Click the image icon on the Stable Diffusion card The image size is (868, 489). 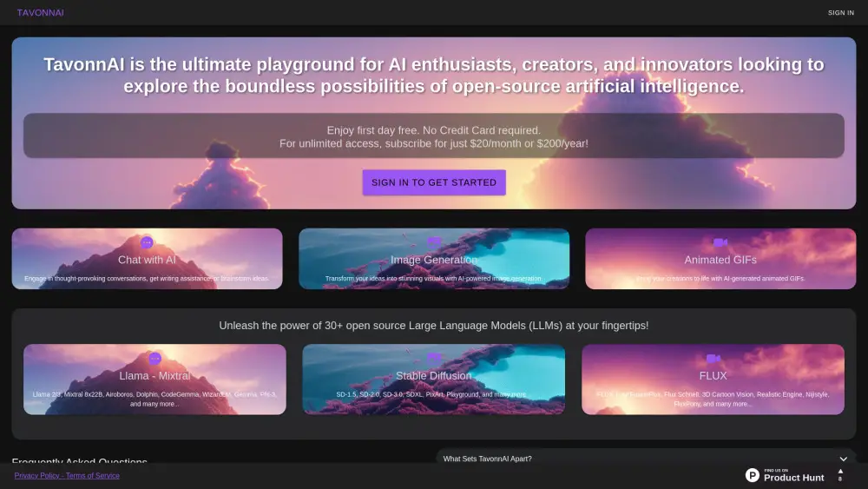point(434,359)
